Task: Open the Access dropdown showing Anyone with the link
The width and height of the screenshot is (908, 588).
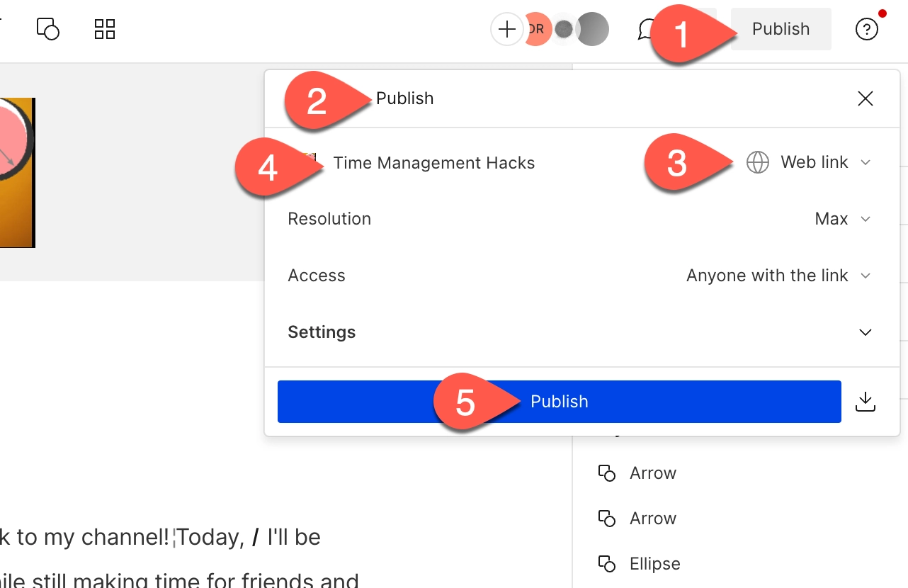Action: tap(777, 276)
